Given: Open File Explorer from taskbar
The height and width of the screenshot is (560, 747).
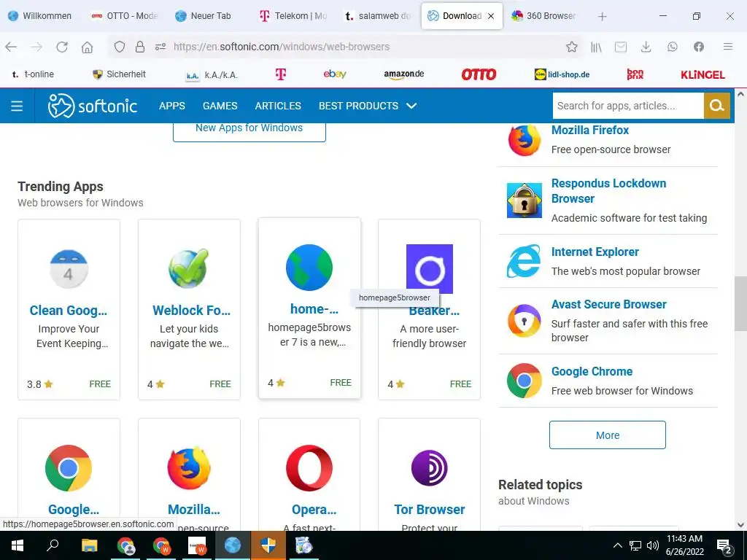Looking at the screenshot, I should pyautogui.click(x=89, y=545).
